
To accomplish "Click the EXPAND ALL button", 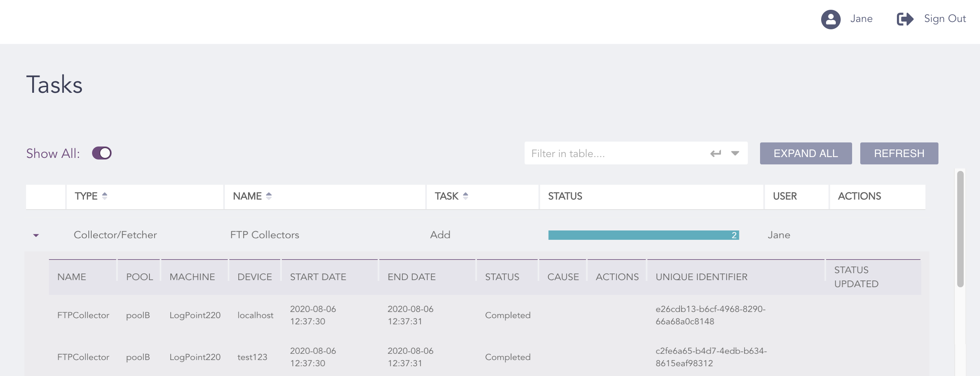I will (805, 153).
